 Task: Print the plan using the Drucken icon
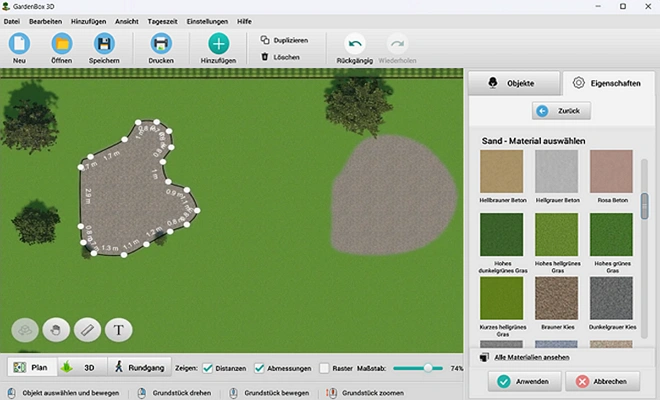click(161, 44)
